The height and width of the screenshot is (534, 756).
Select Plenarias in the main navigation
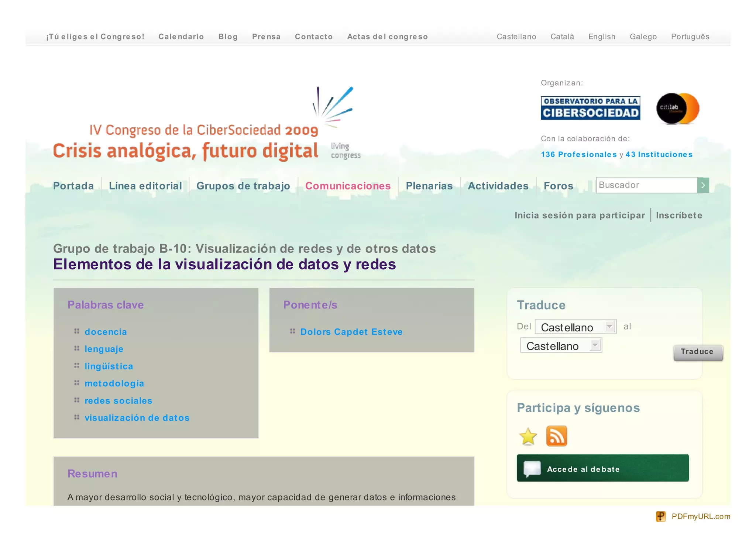[x=429, y=186]
